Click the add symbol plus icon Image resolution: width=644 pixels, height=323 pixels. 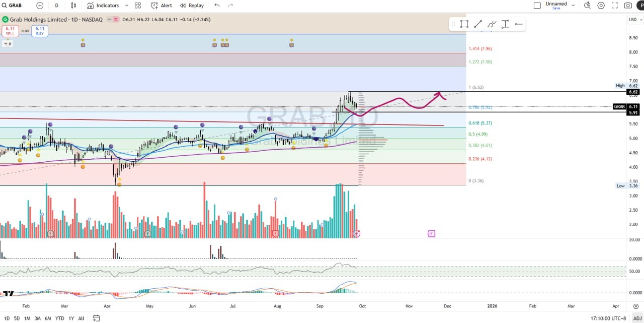[40, 6]
